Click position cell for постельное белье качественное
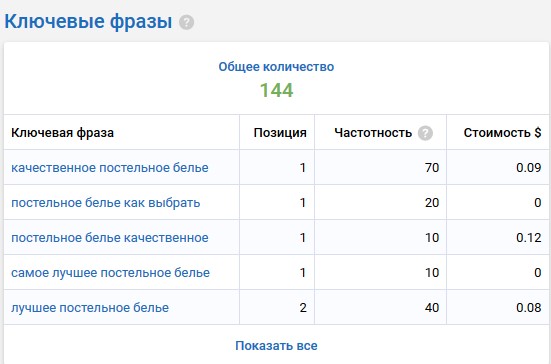 (277, 238)
